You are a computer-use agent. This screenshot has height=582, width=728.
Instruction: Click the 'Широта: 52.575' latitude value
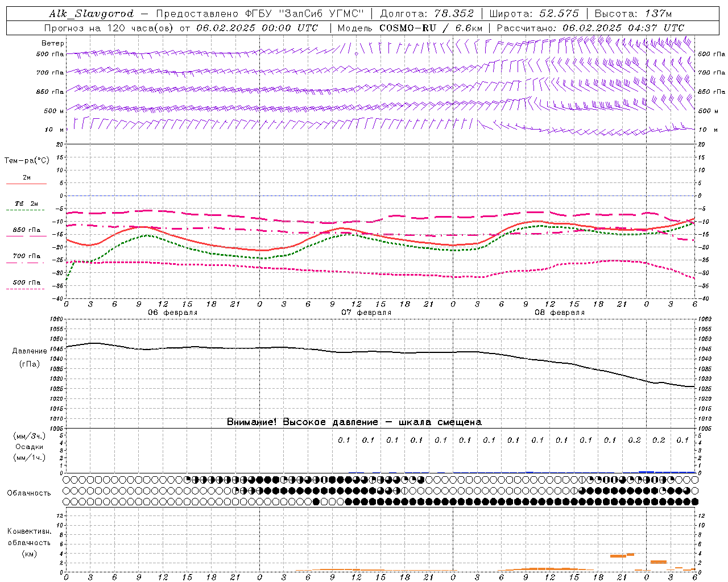coord(534,14)
